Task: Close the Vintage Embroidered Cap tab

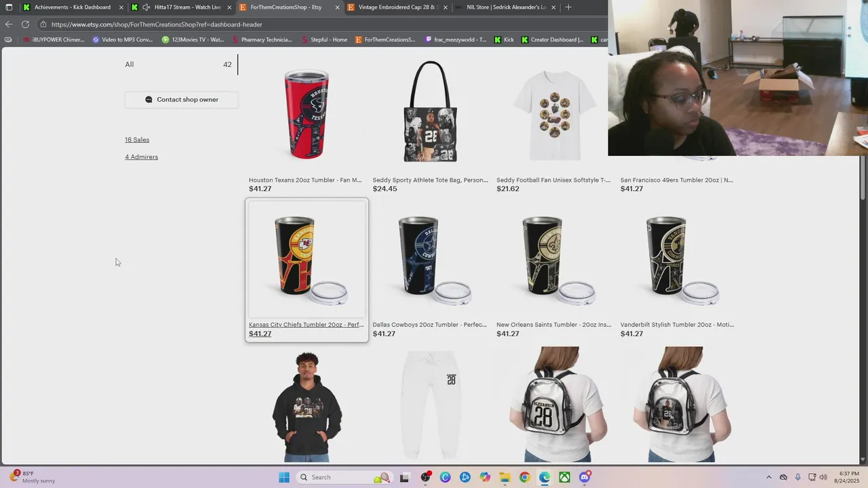Action: 446,7
